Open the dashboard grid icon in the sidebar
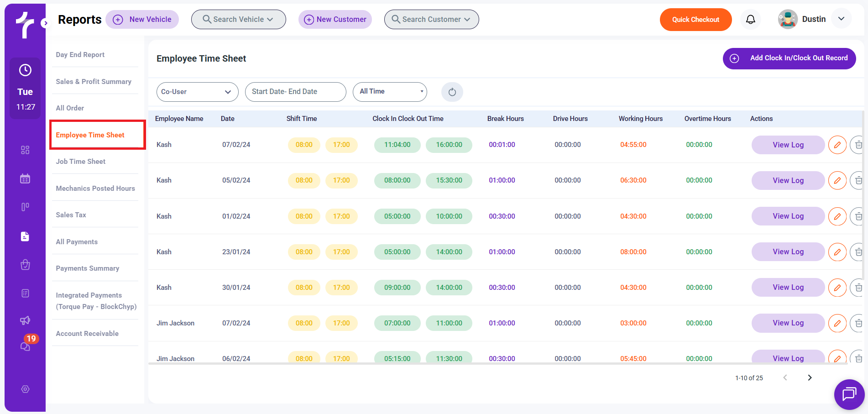 [25, 150]
